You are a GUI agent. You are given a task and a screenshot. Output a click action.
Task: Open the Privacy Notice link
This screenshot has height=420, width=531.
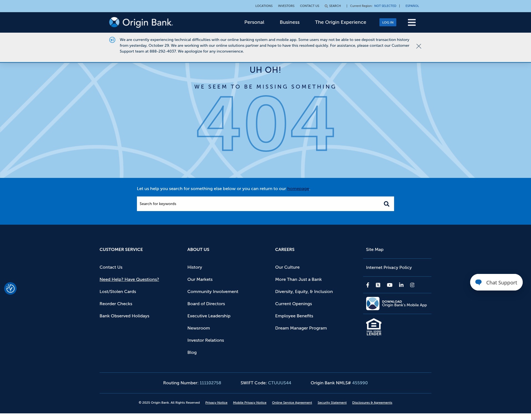point(216,403)
